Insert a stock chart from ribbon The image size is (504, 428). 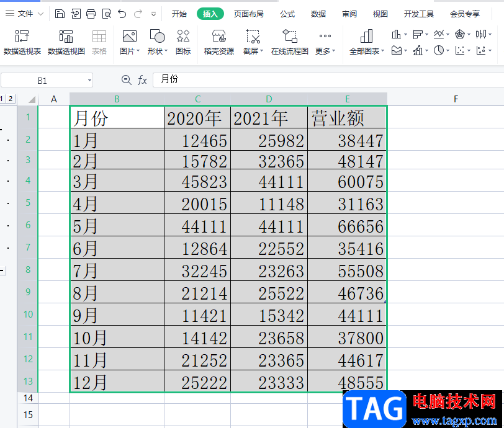pyautogui.click(x=481, y=34)
